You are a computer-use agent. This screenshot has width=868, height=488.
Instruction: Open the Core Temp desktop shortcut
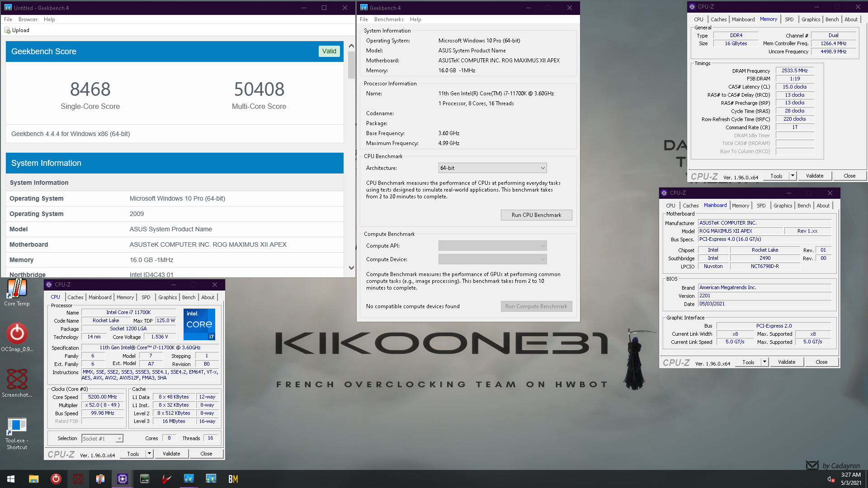click(17, 292)
